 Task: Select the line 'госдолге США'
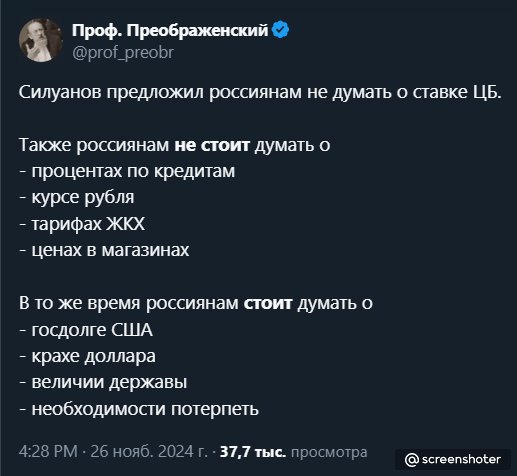coord(86,330)
